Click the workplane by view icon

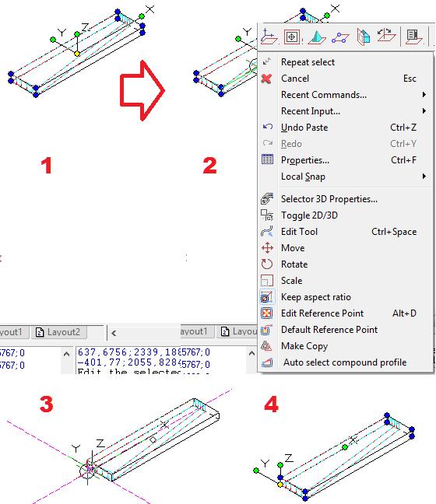292,37
